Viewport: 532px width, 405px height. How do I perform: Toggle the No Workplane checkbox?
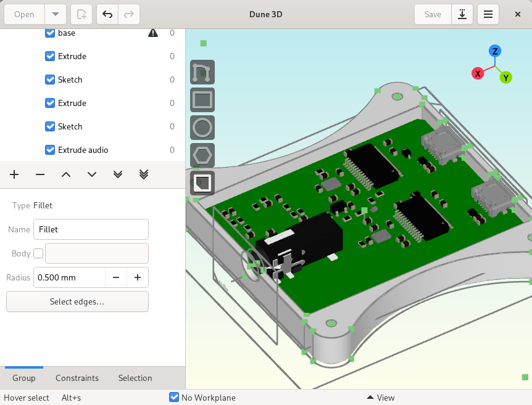pyautogui.click(x=174, y=397)
